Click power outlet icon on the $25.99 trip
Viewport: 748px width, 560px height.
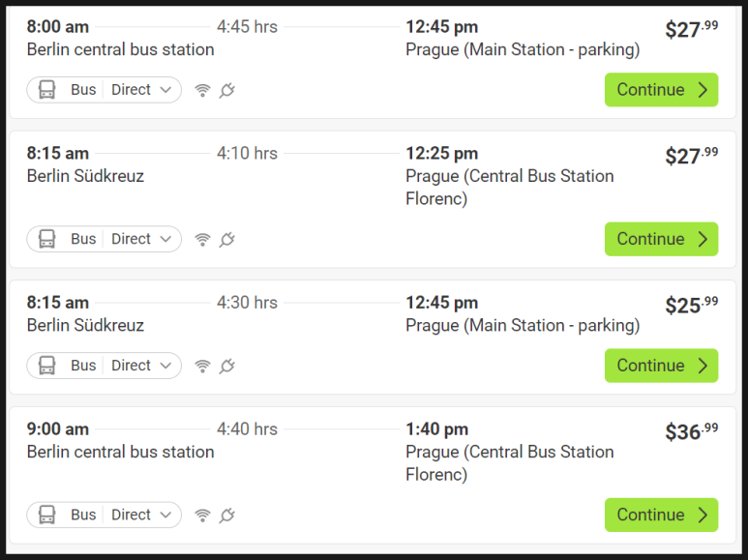(227, 366)
